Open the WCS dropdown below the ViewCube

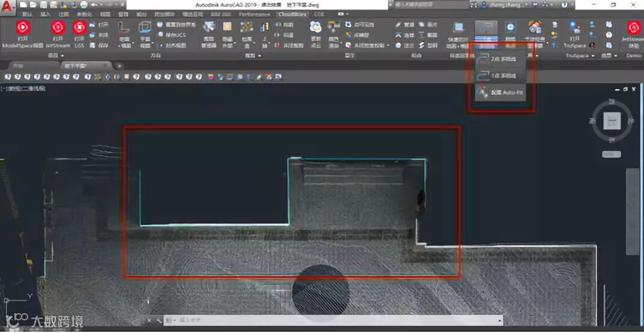(612, 154)
